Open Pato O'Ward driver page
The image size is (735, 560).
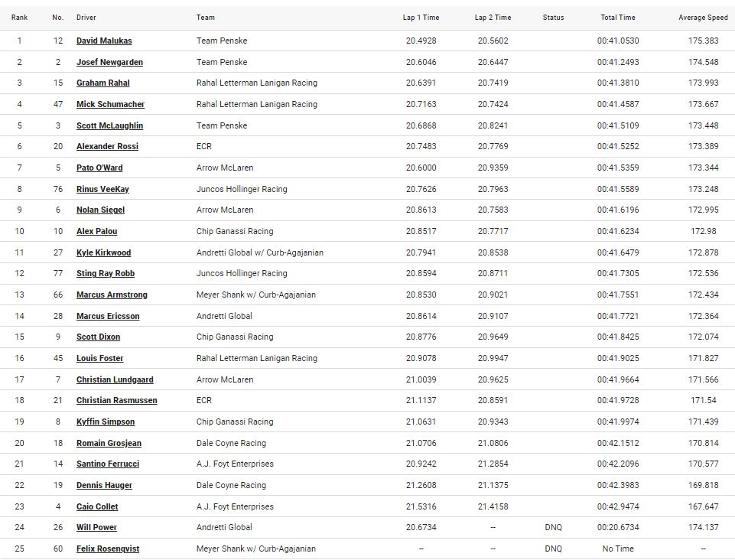[x=99, y=168]
